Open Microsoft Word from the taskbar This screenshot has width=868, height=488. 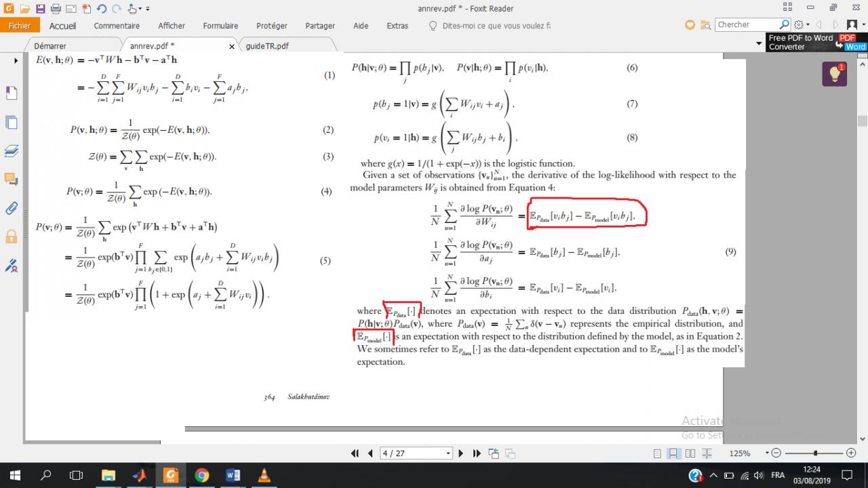(233, 474)
